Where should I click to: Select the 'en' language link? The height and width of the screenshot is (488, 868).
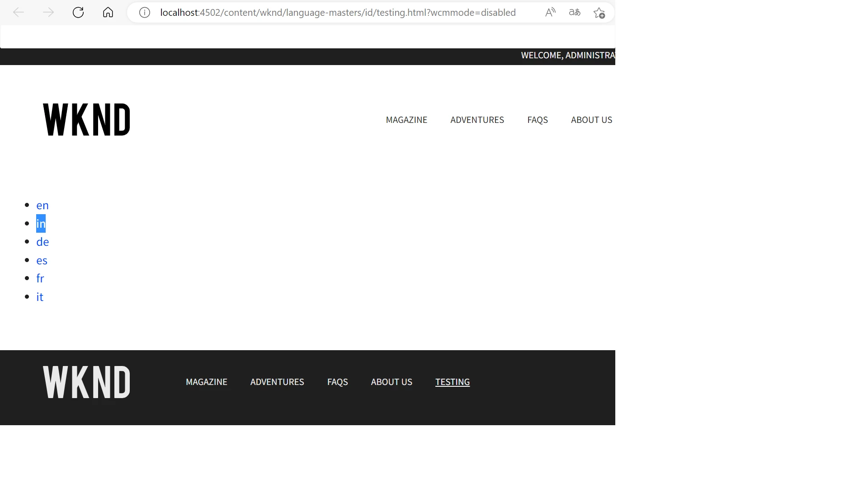[x=42, y=205]
